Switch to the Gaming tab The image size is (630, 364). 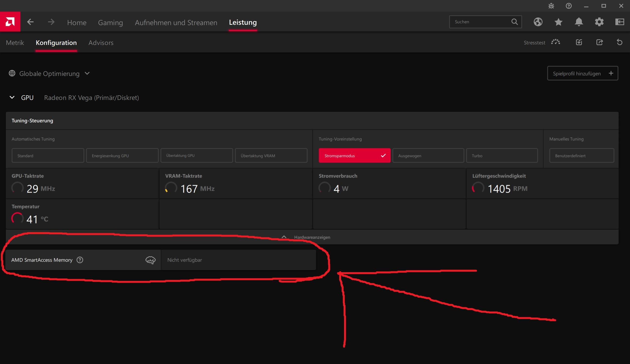tap(110, 23)
